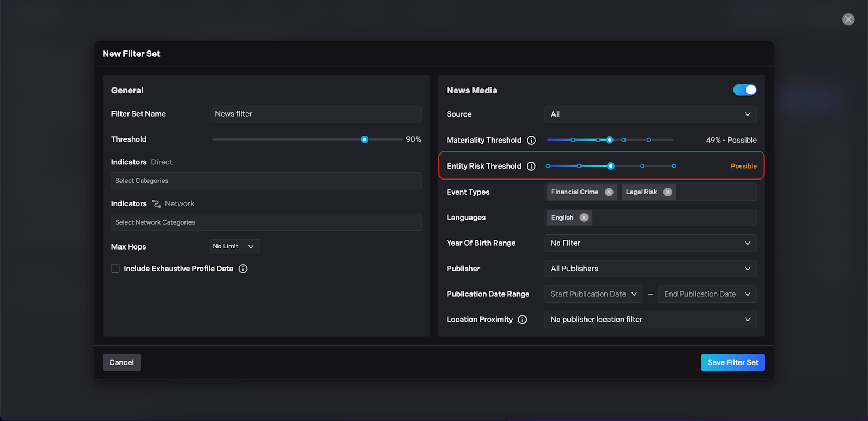Open the All Publishers dropdown
The height and width of the screenshot is (421, 868).
pos(650,269)
